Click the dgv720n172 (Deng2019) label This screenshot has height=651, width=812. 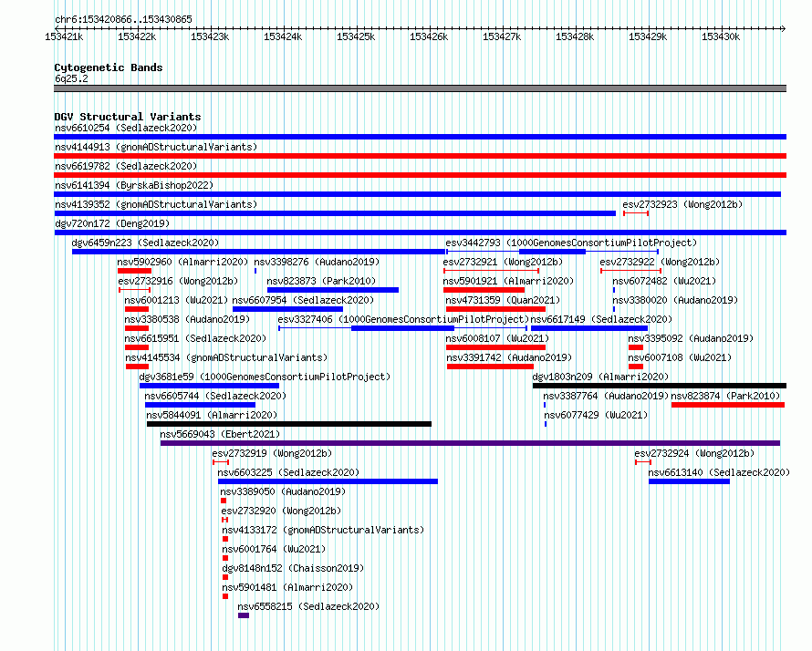click(x=112, y=223)
